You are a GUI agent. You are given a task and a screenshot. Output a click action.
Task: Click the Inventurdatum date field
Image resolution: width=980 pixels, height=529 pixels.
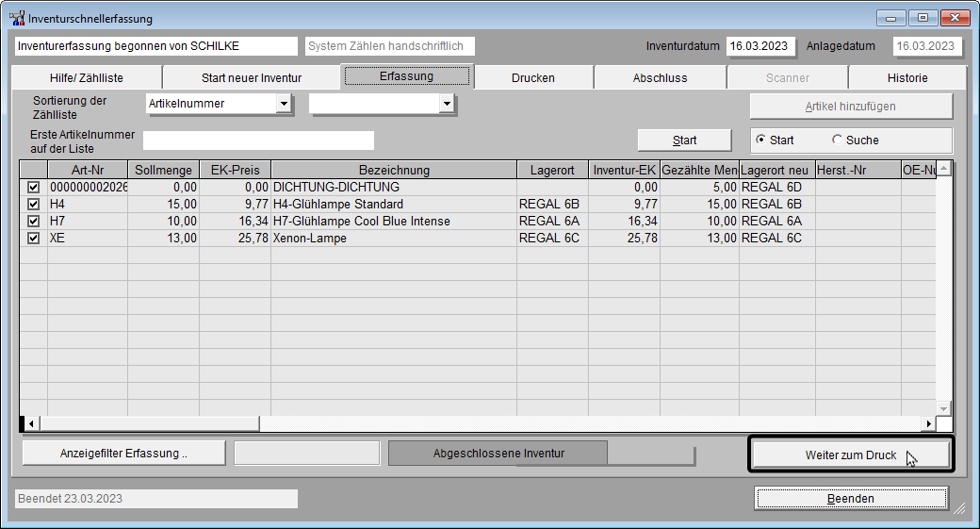pyautogui.click(x=760, y=45)
